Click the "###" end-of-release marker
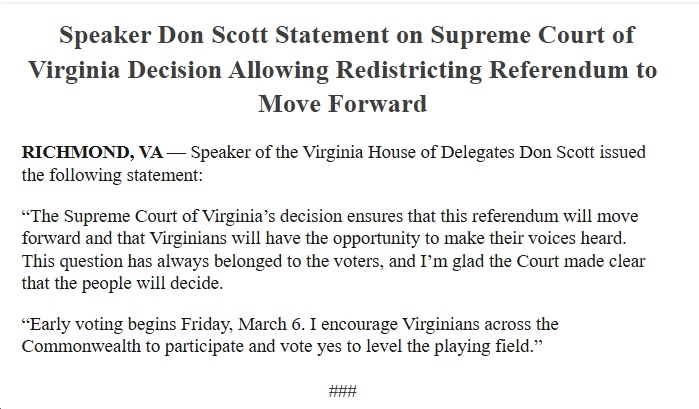699x409 pixels. click(x=343, y=390)
